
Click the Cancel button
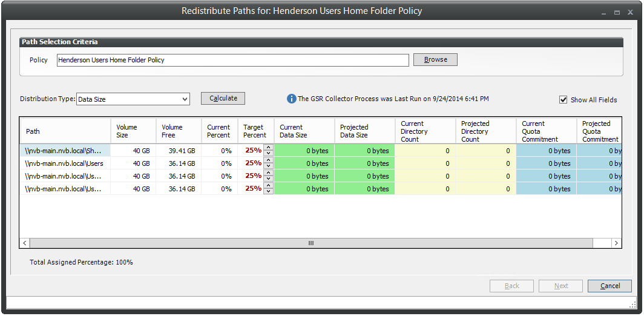(x=609, y=286)
